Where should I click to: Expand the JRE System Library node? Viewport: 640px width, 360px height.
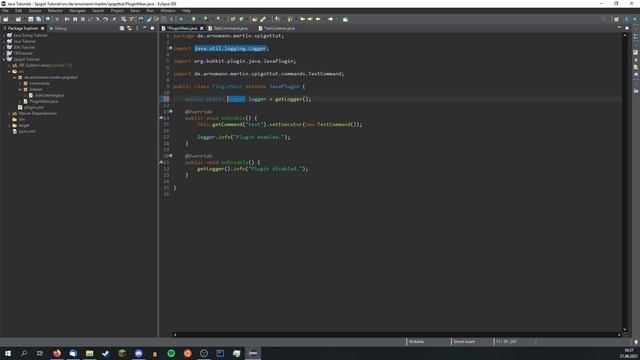click(9, 65)
